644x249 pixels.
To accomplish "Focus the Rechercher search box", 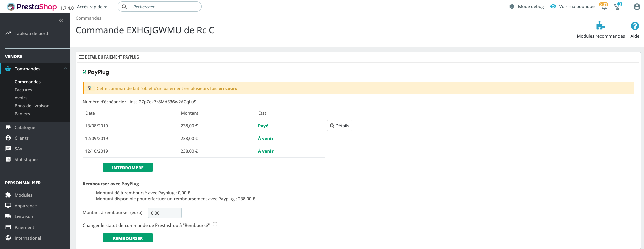I will click(x=164, y=7).
